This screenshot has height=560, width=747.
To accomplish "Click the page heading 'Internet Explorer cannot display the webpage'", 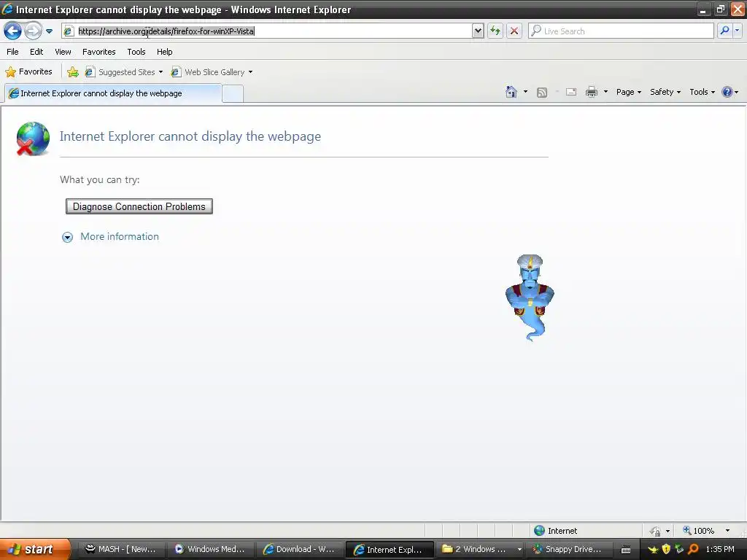I will click(x=190, y=136).
